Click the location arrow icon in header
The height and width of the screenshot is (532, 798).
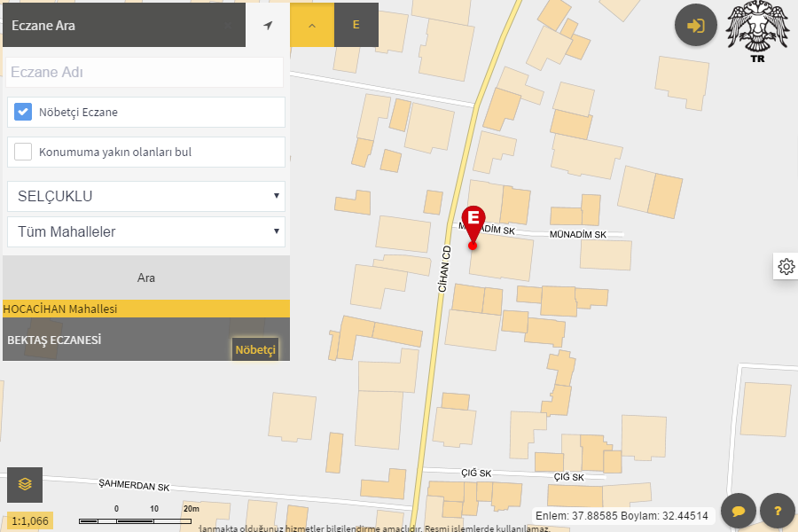coord(268,25)
